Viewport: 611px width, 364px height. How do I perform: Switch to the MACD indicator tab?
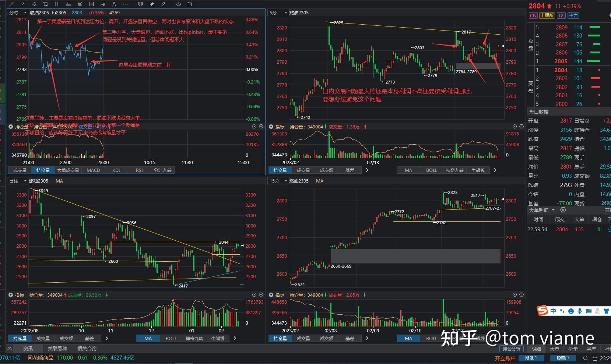click(93, 170)
